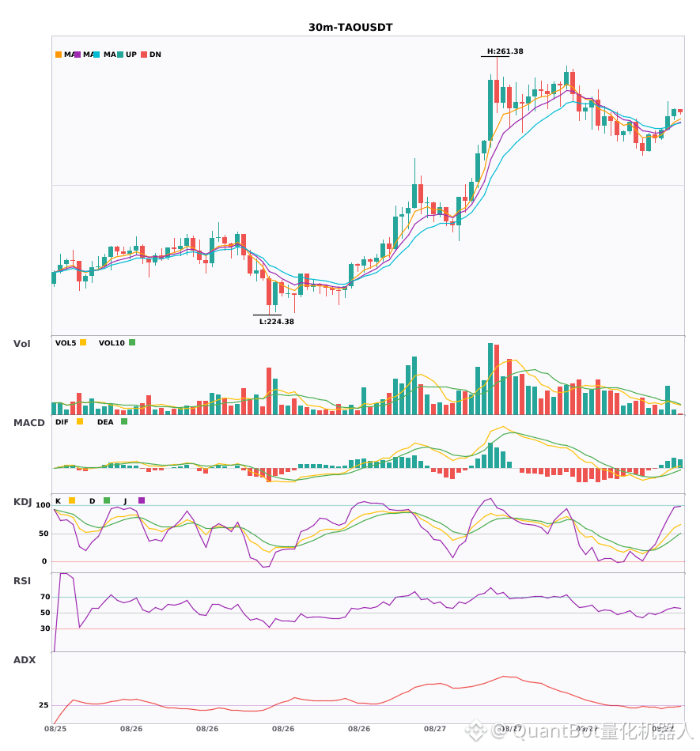Image resolution: width=700 pixels, height=751 pixels.
Task: Click the RSI axis value 30
Action: [x=46, y=628]
